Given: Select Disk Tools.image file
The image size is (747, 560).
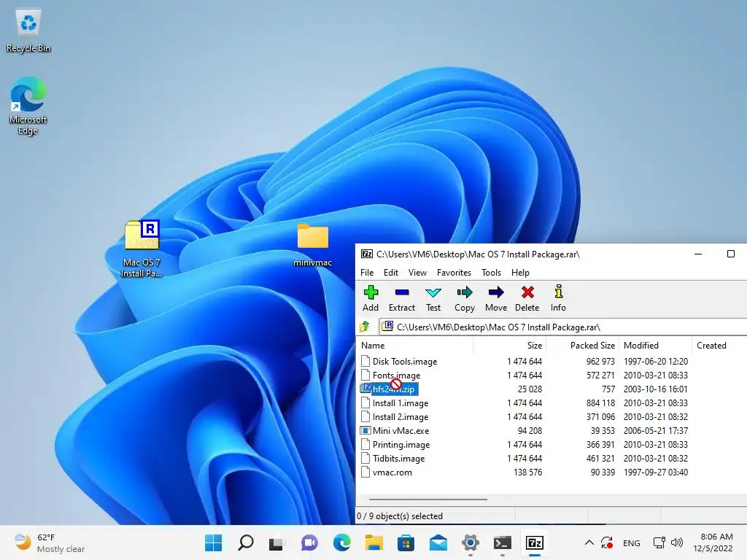Looking at the screenshot, I should coord(404,362).
